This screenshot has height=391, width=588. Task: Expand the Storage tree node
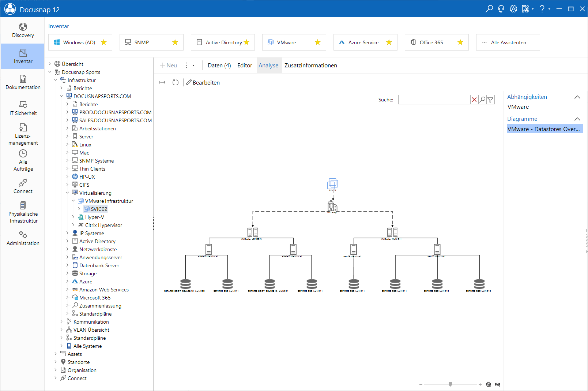coord(67,273)
